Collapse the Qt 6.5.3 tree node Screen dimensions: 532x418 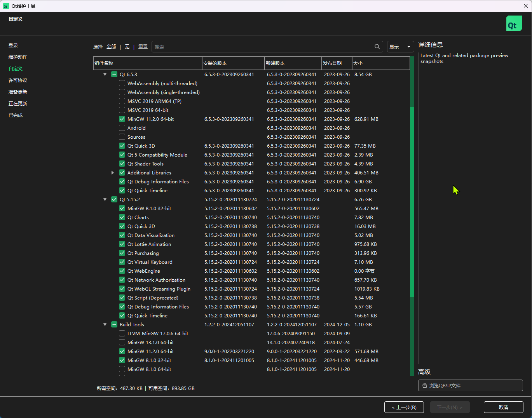click(105, 74)
